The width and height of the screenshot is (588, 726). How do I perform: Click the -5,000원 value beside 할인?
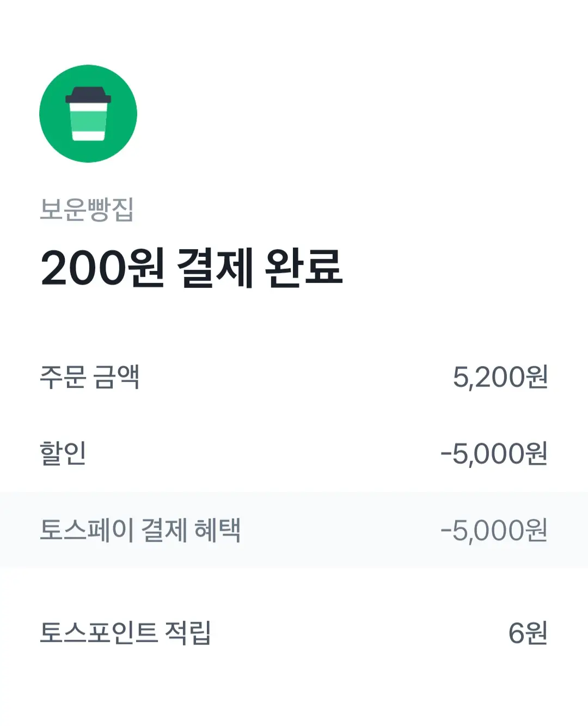click(493, 453)
